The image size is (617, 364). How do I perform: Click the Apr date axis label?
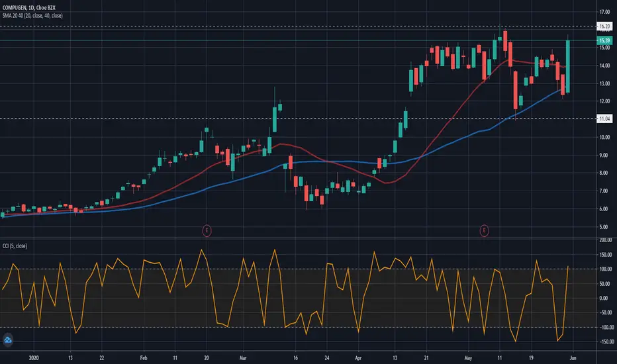click(x=358, y=358)
